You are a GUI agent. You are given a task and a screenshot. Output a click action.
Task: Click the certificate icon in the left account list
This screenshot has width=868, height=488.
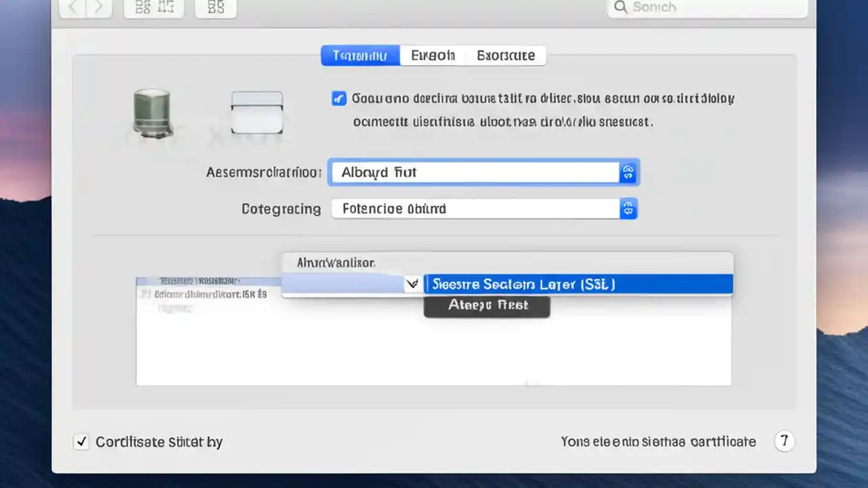[x=144, y=294]
